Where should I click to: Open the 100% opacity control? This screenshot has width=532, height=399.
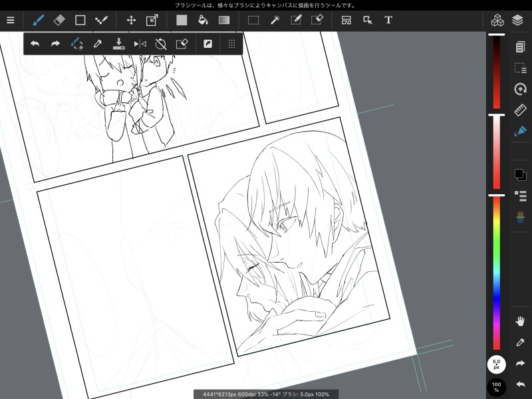pos(496,387)
